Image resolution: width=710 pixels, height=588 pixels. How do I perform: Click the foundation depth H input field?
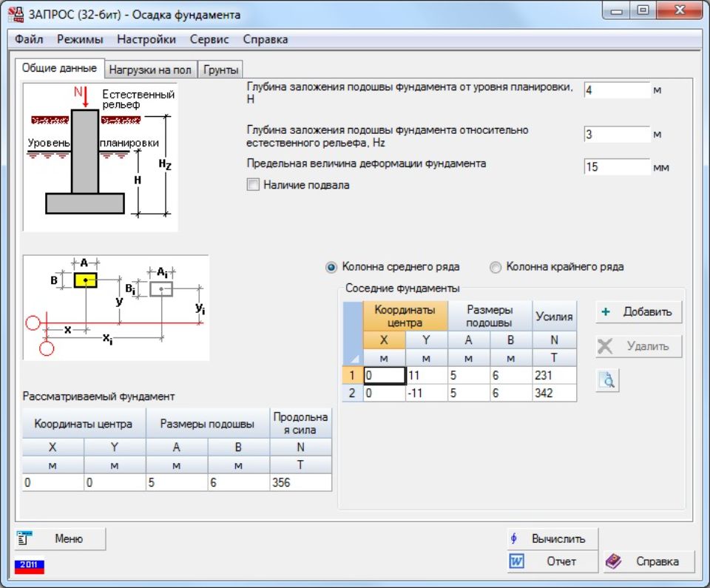616,90
